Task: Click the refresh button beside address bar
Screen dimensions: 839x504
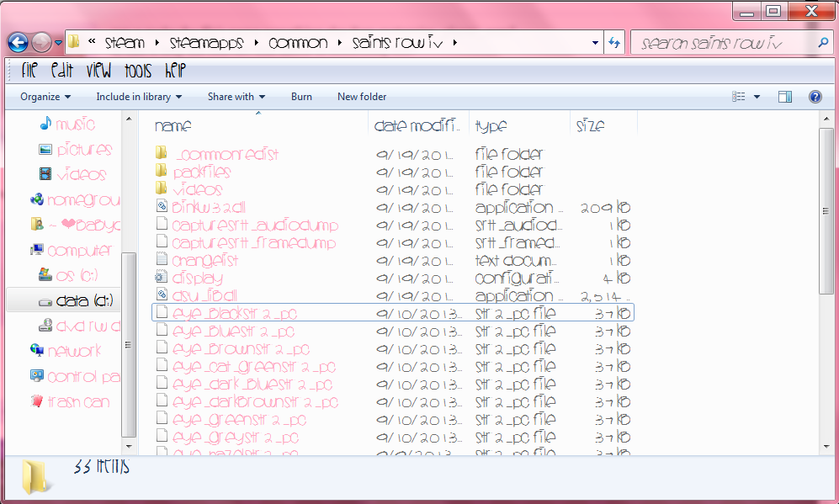Action: pos(614,43)
